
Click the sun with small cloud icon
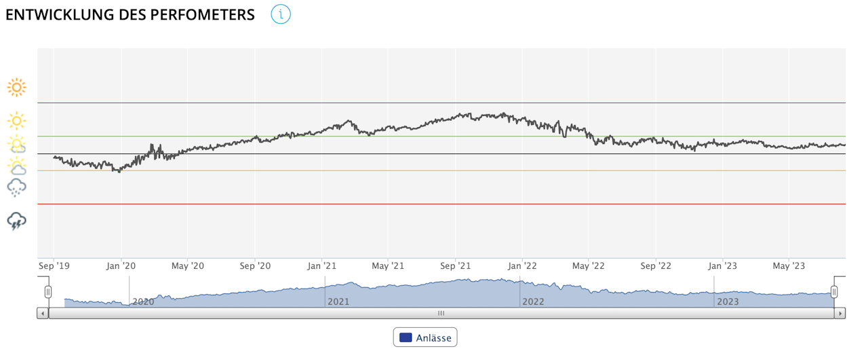pyautogui.click(x=17, y=143)
